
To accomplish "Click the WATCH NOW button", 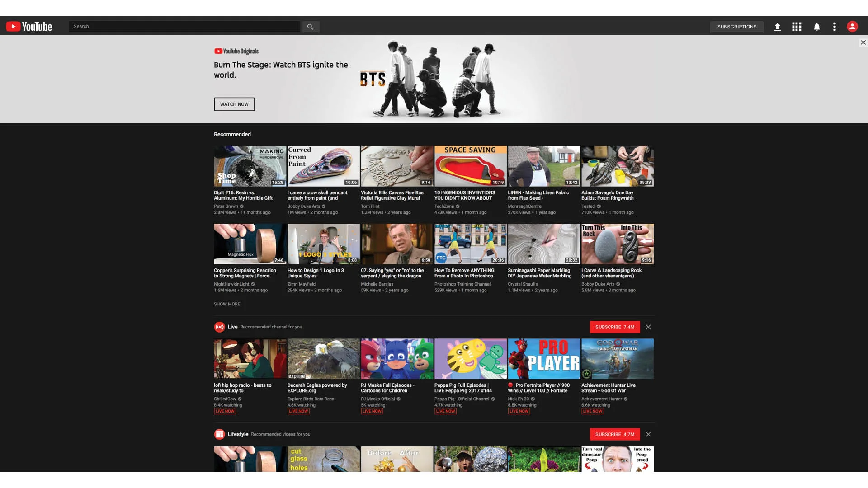I will pyautogui.click(x=234, y=104).
